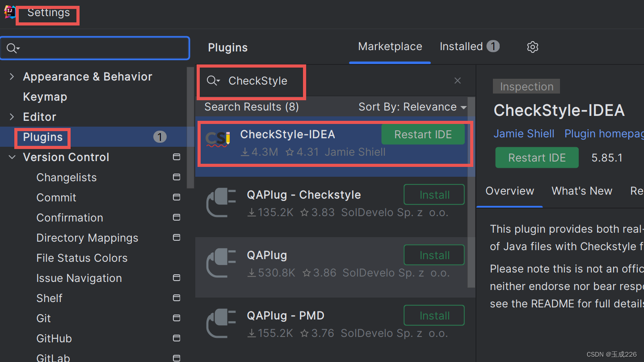The image size is (644, 362).
Task: Click the settings search magnifier icon
Action: click(x=13, y=48)
